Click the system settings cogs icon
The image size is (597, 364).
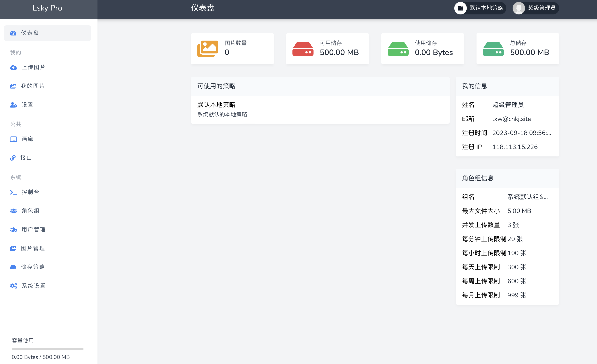(x=13, y=286)
